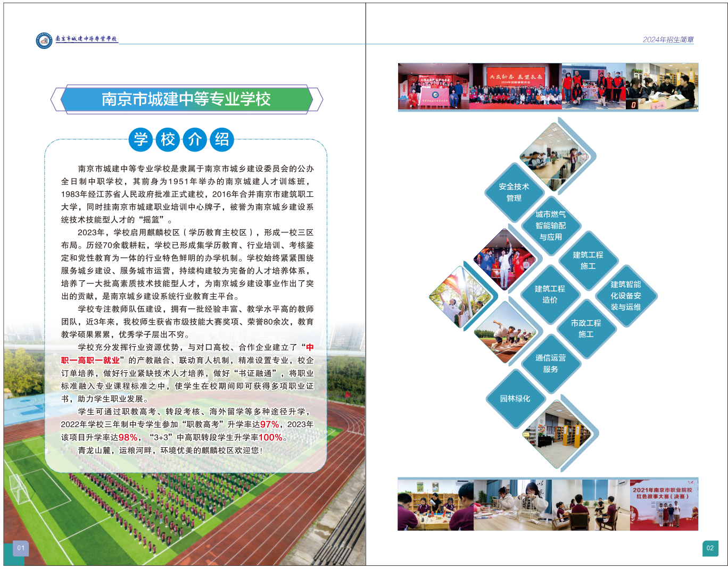This screenshot has height=569, width=728.
Task: Click the blue circle with '介'
Action: [x=195, y=139]
